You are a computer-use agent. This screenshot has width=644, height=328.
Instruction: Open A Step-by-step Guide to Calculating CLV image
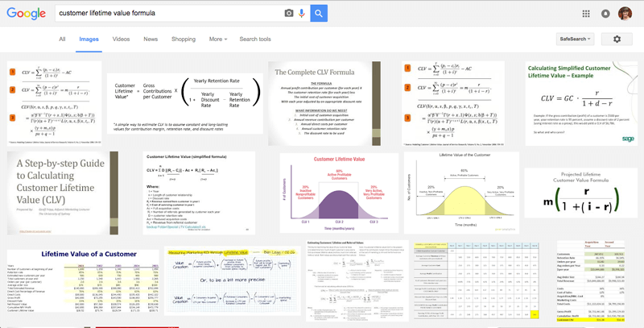coord(63,193)
